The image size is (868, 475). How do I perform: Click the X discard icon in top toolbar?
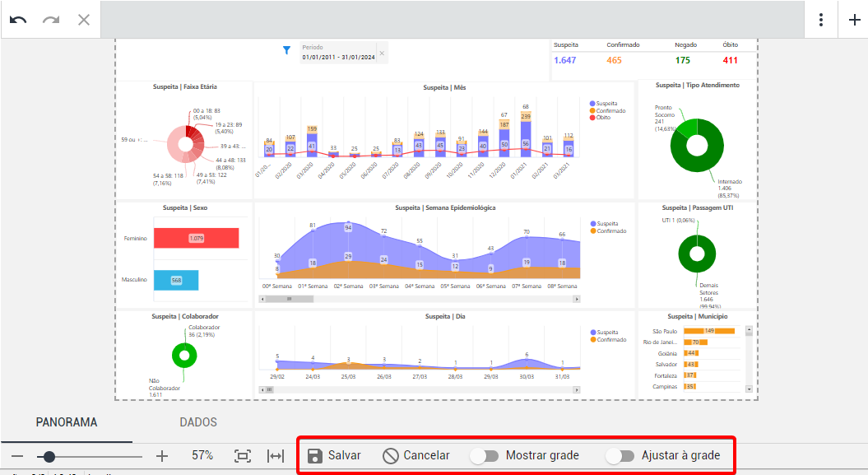click(x=84, y=19)
